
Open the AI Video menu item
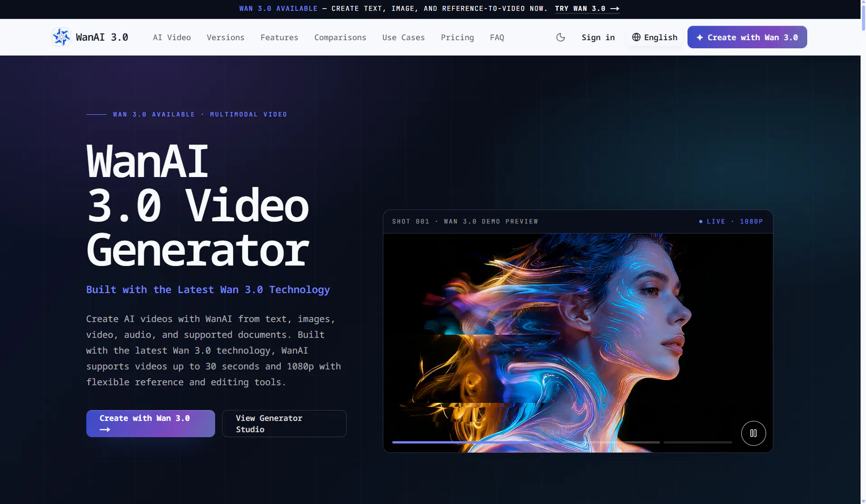pos(172,37)
